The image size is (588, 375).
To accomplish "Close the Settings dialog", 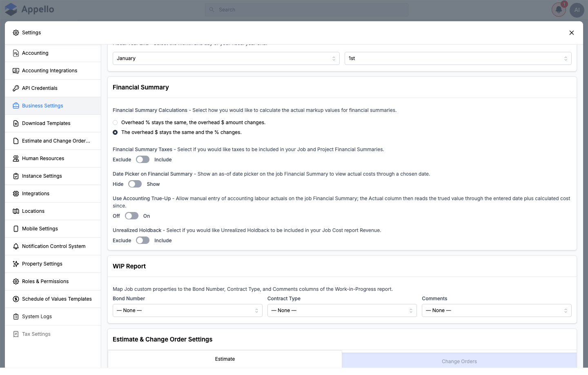I will click(x=572, y=33).
